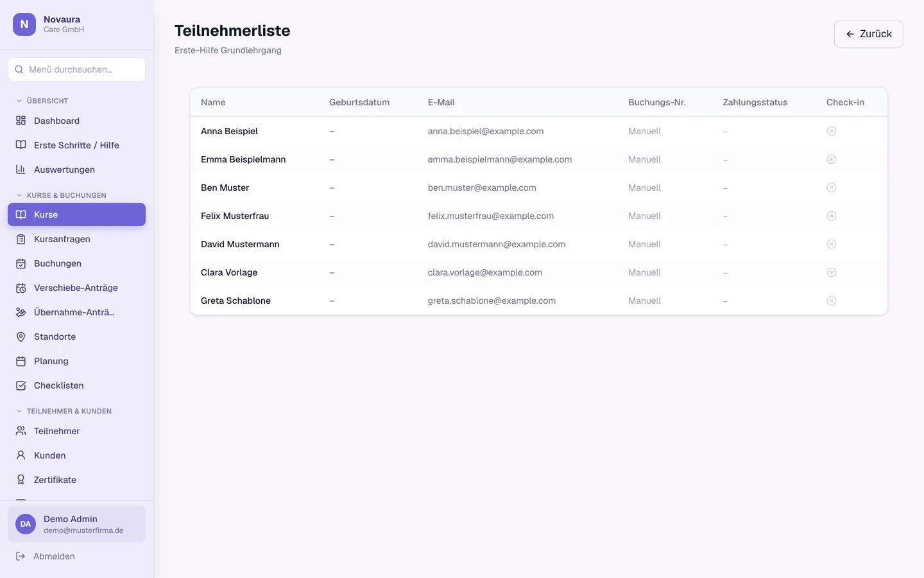
Task: Click the Buchungen calendar icon
Action: click(x=21, y=263)
